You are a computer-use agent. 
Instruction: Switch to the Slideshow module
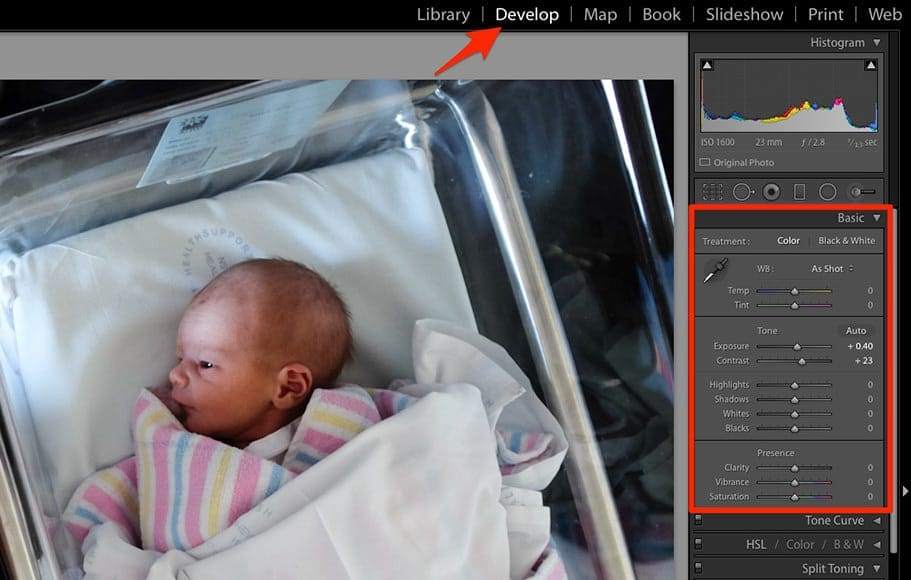tap(744, 15)
